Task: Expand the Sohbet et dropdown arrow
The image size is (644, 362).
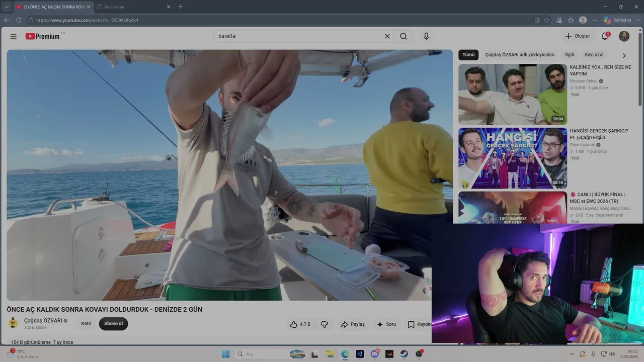Action: point(637,20)
